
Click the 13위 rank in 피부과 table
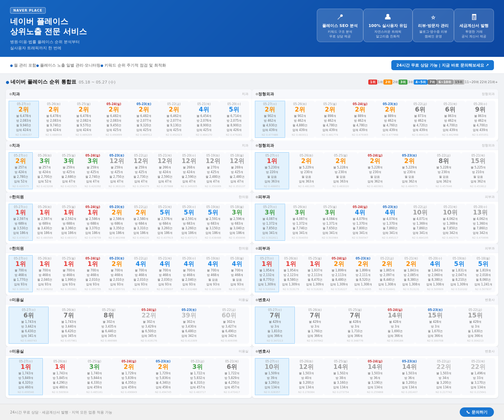click(x=480, y=212)
